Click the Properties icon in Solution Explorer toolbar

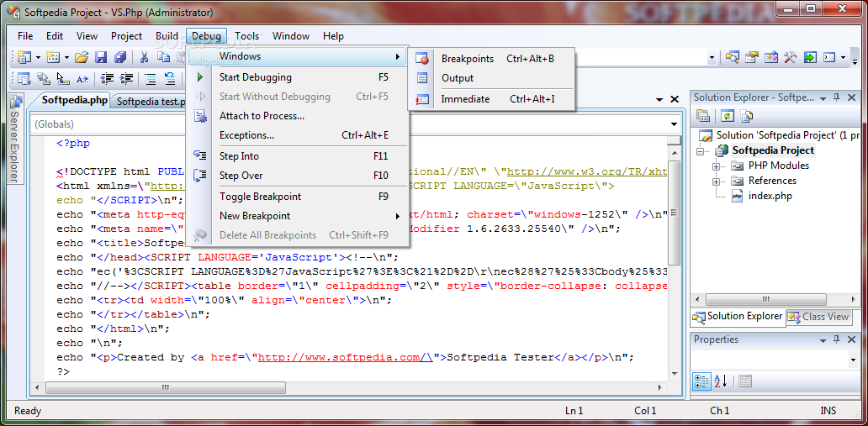point(703,116)
